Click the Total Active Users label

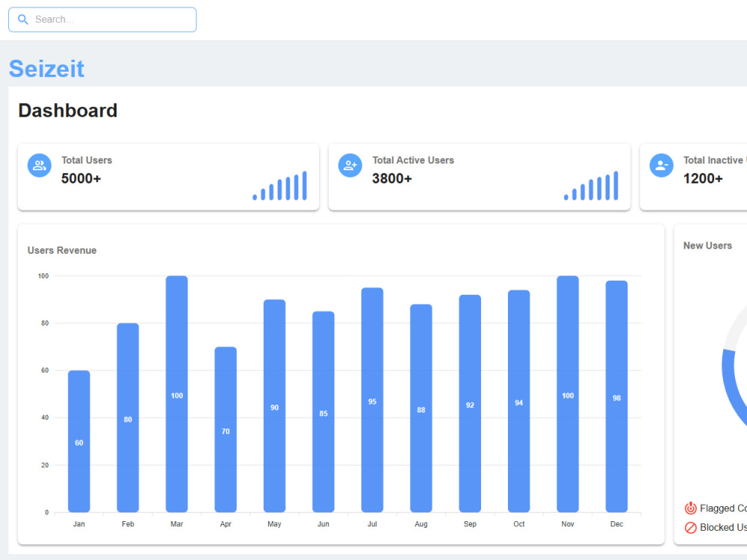tap(413, 161)
